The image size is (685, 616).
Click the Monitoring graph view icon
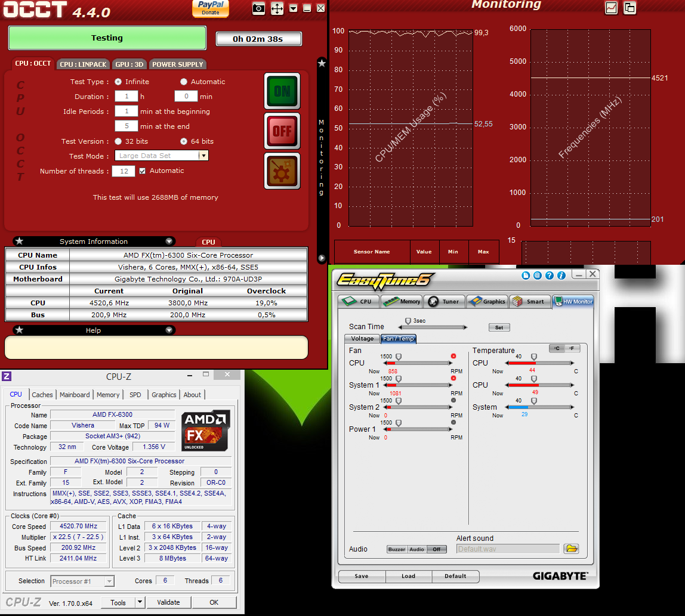[611, 8]
